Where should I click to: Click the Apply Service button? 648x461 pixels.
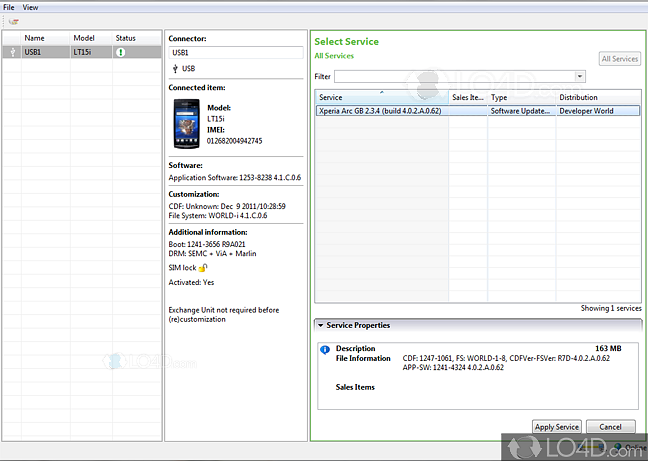tap(556, 427)
